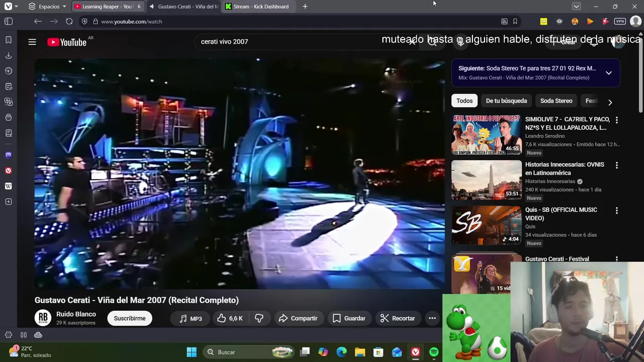This screenshot has width=644, height=362.
Task: Open the browser profile avatar
Action: pos(635,22)
